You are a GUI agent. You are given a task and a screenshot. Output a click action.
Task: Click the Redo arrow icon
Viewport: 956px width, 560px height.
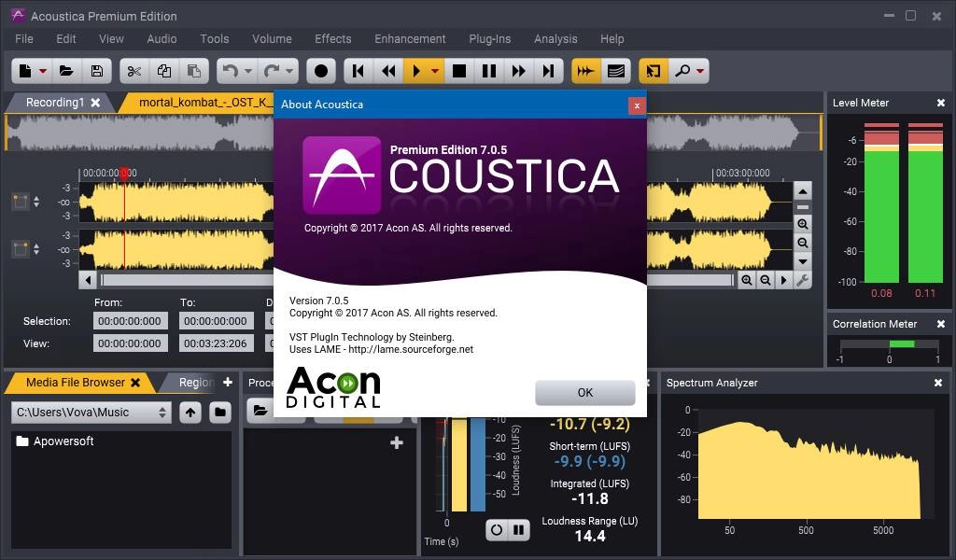click(272, 71)
